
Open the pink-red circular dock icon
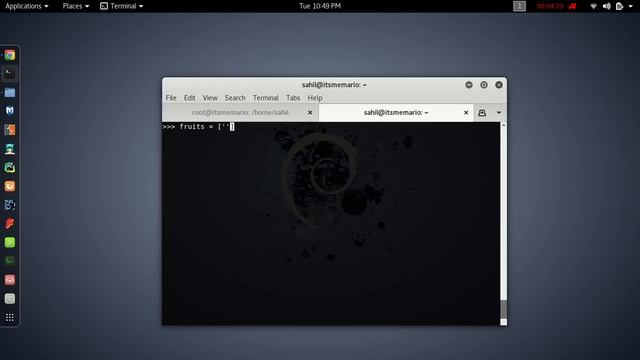coord(10,280)
